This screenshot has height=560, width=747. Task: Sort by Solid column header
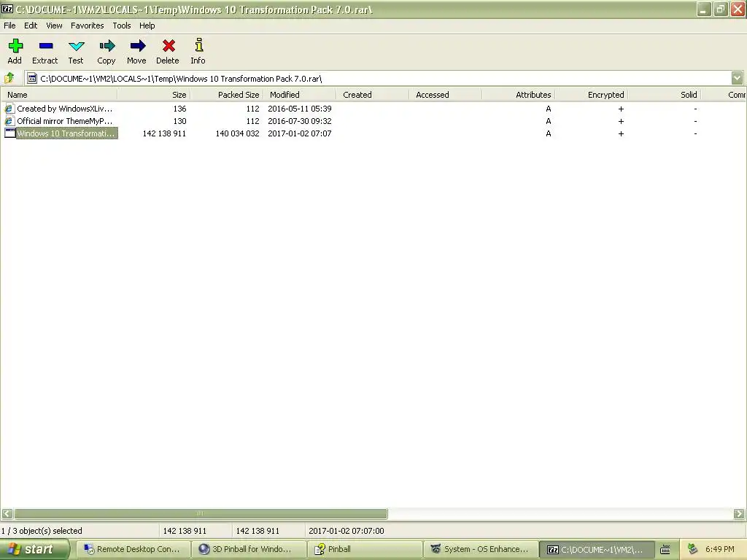(664, 95)
